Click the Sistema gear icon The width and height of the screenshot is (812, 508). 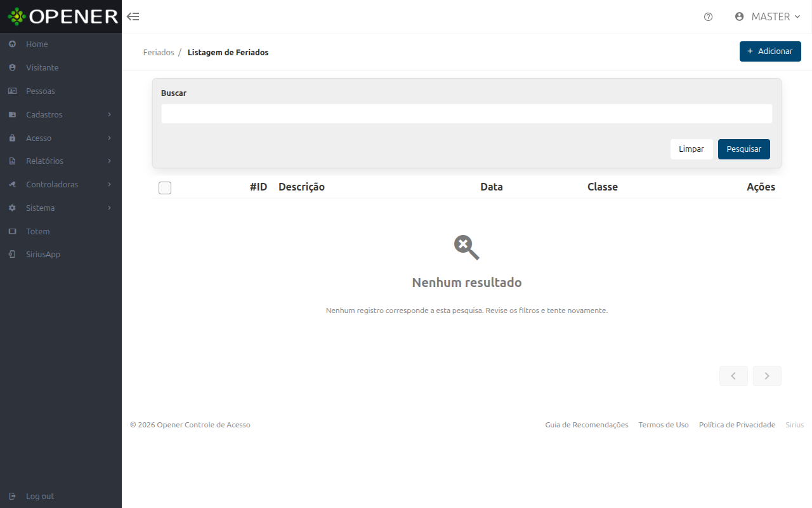click(x=12, y=208)
